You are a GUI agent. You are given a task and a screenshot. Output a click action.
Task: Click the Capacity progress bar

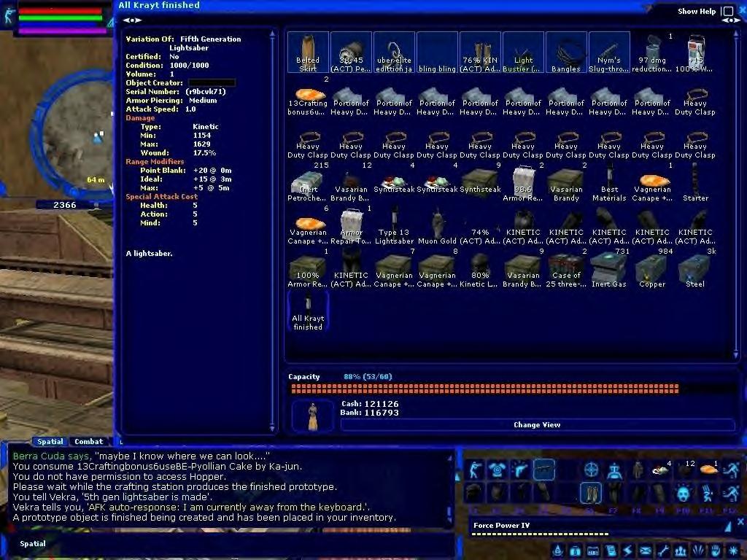pos(514,389)
